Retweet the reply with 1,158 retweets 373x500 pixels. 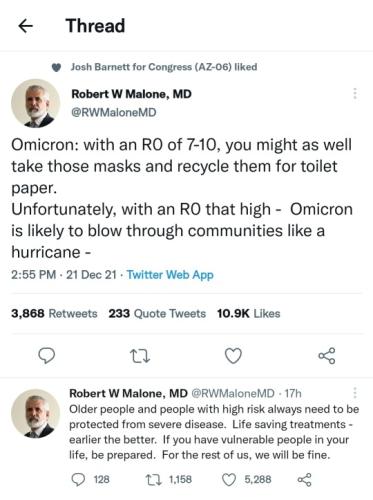tap(169, 479)
